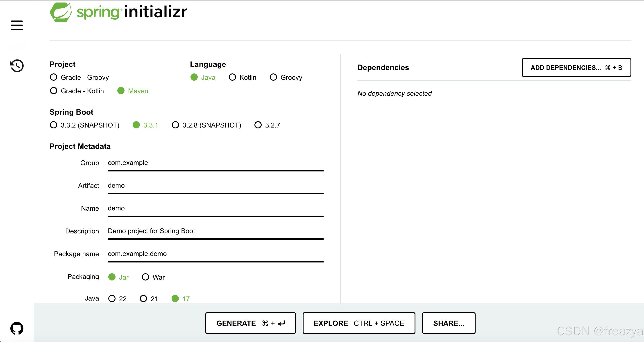Select Gradle - Kotlin project type
The image size is (644, 342).
54,91
